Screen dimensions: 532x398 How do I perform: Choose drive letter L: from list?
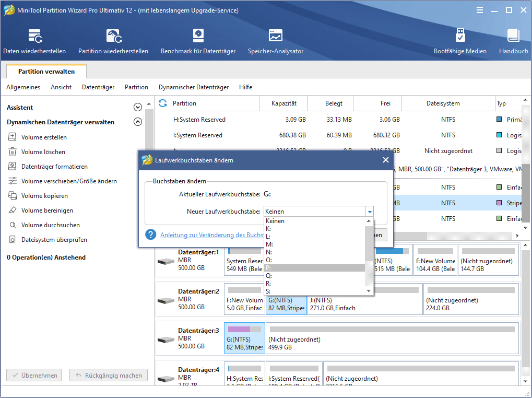(314, 236)
